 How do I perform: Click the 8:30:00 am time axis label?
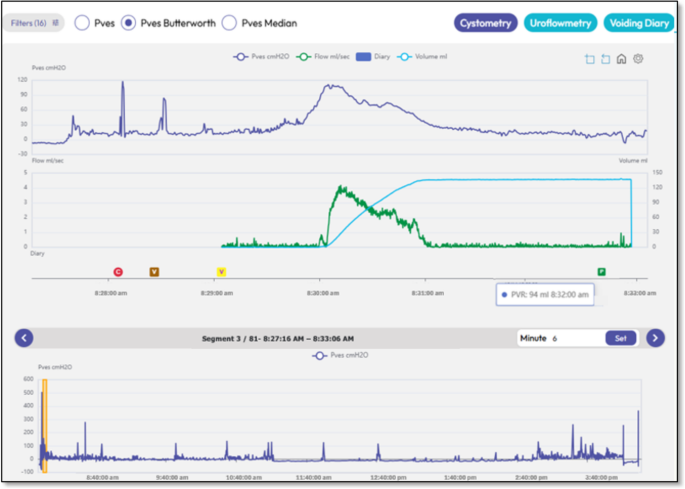[x=323, y=293]
